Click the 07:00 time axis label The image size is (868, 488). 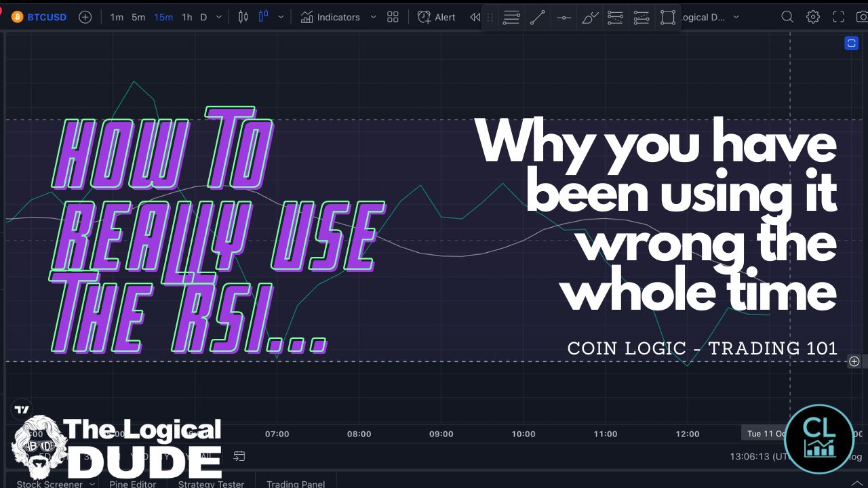[x=277, y=434]
